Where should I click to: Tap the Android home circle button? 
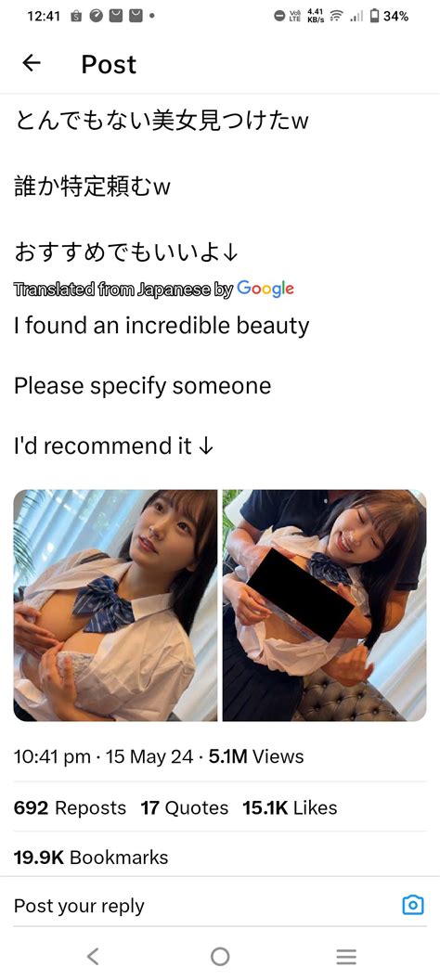pos(220,956)
